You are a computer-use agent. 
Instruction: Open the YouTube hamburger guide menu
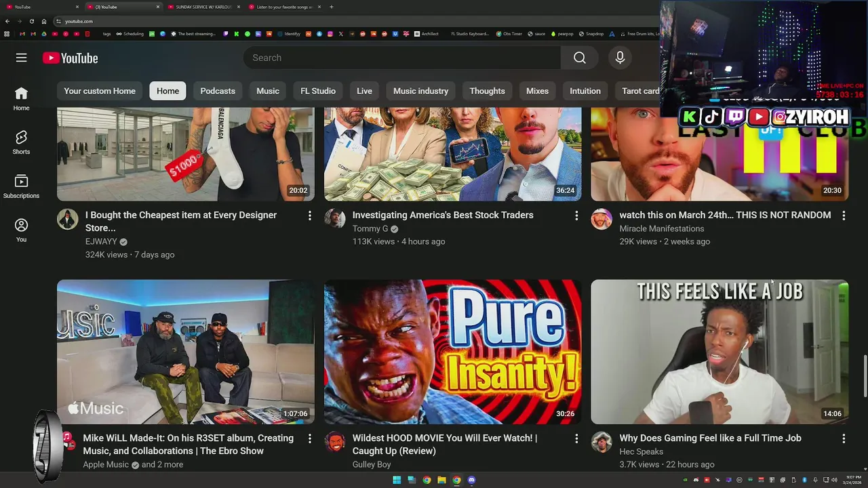pyautogui.click(x=22, y=58)
